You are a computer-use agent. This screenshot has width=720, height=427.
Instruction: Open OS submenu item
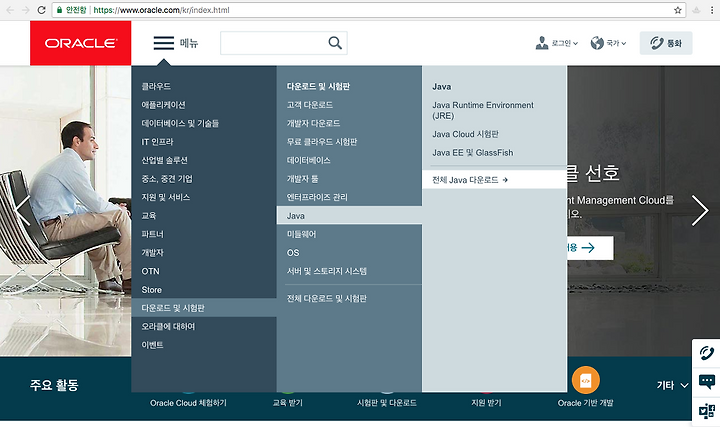[293, 253]
